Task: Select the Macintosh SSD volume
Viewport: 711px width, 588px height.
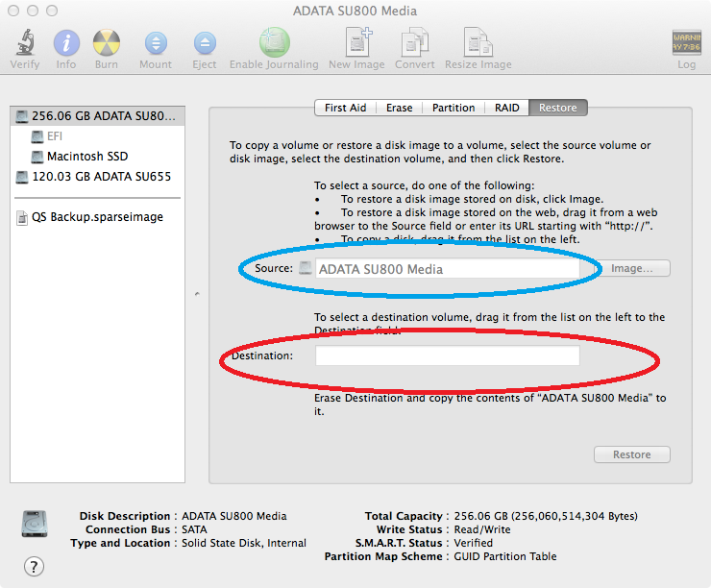Action: click(x=97, y=157)
